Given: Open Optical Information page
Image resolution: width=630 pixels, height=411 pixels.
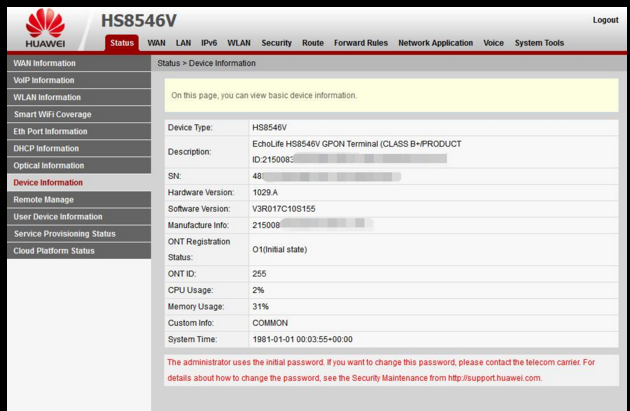Looking at the screenshot, I should tap(79, 166).
